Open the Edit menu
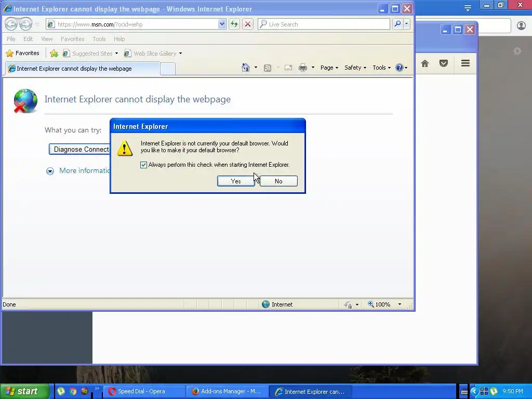This screenshot has height=399, width=532. 28,39
